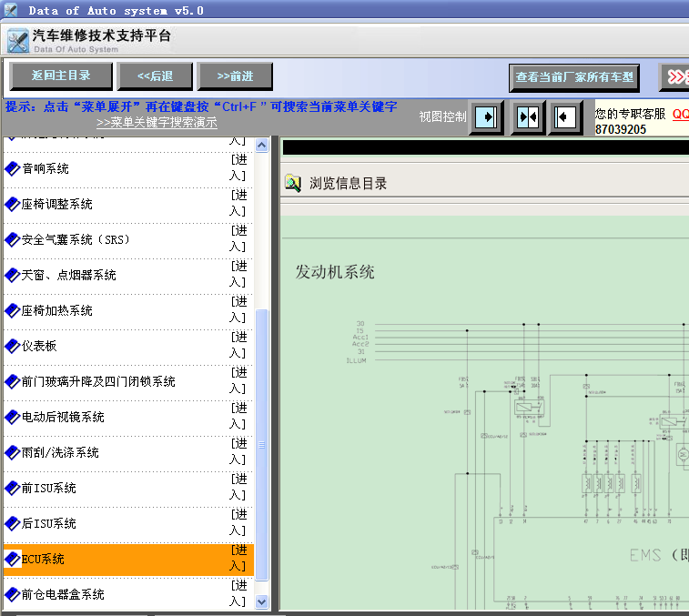Select 后ISU系统 text
The image size is (689, 616).
point(49,524)
